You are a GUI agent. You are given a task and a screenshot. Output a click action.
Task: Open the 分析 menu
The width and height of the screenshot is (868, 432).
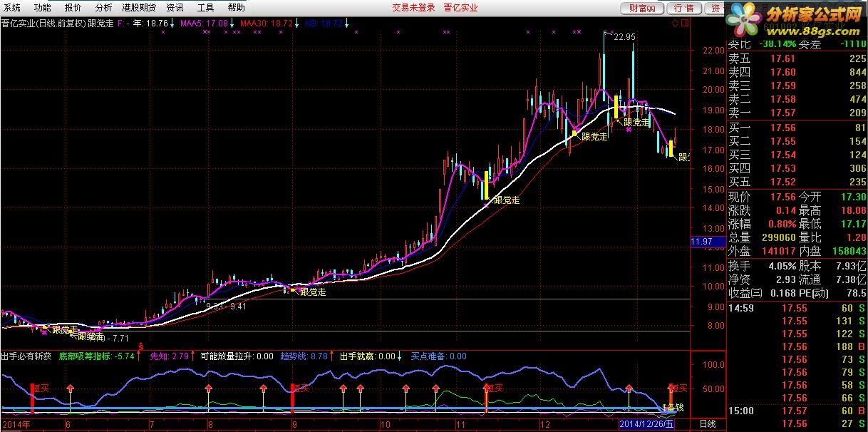(x=104, y=8)
